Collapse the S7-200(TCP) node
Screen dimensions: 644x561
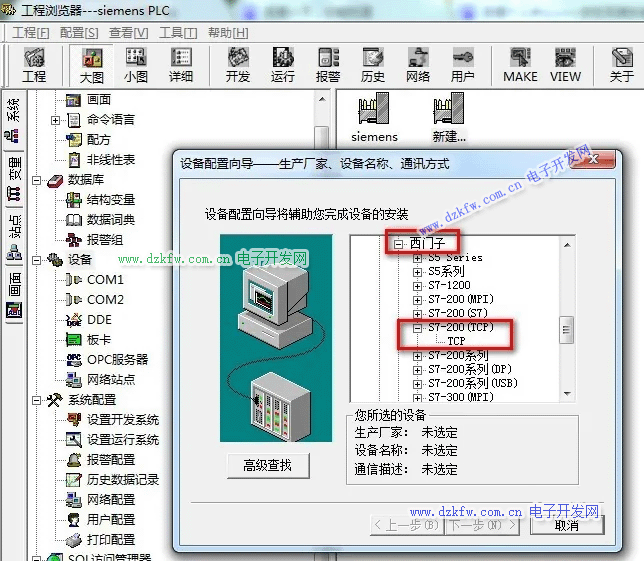click(417, 327)
